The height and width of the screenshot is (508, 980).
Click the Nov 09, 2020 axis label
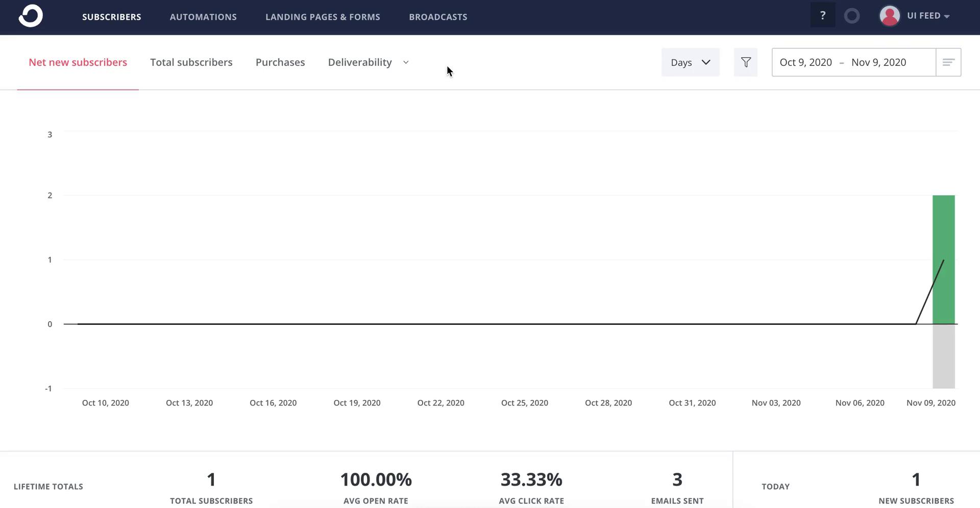coord(931,403)
